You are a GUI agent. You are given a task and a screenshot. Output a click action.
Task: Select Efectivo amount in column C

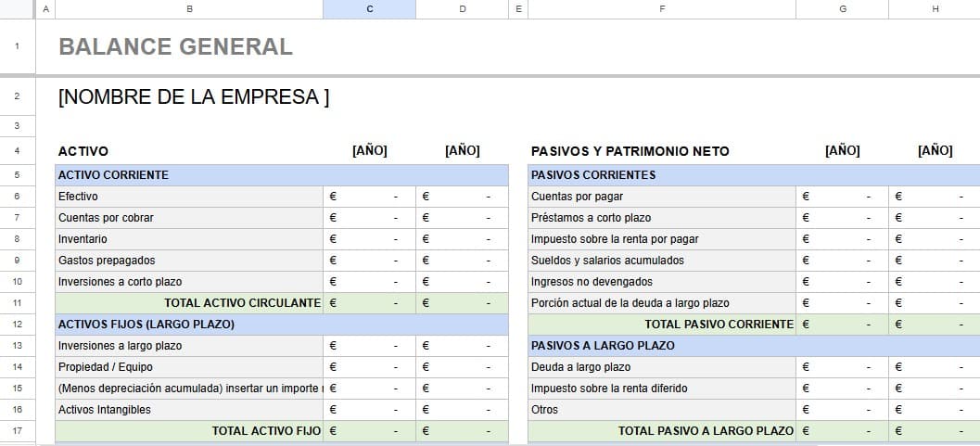369,197
